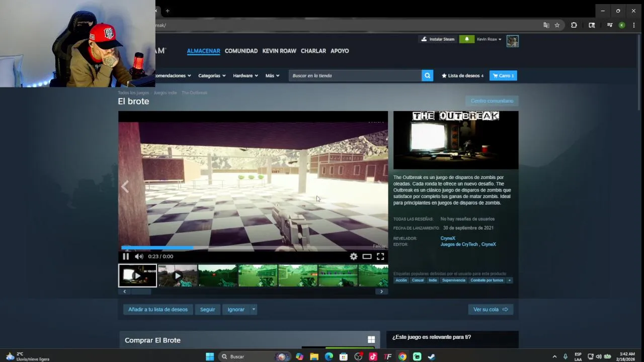The width and height of the screenshot is (644, 362).
Task: Open TikTok app from taskbar
Action: pos(373,356)
